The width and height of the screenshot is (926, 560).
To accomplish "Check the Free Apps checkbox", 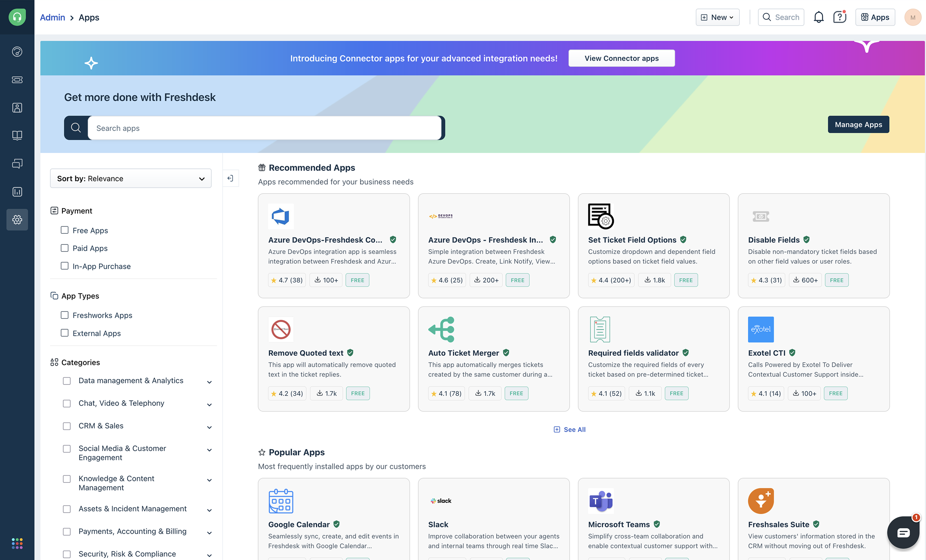I will (x=65, y=230).
